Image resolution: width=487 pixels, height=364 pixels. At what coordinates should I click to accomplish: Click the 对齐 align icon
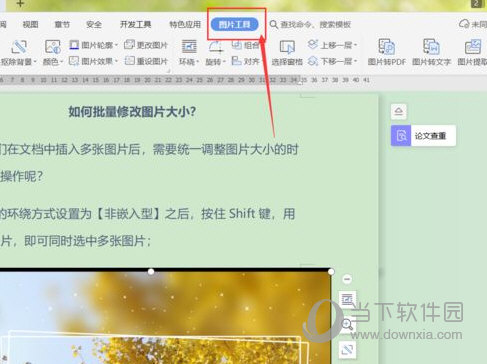[x=237, y=61]
